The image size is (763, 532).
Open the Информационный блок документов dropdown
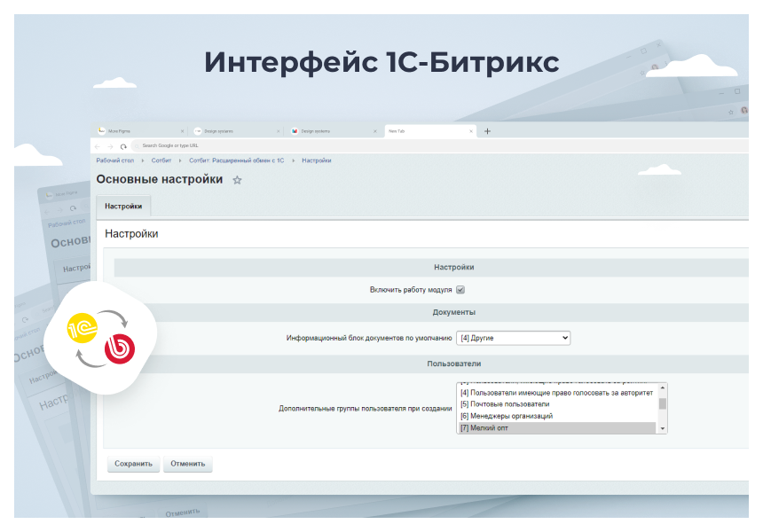(x=515, y=338)
